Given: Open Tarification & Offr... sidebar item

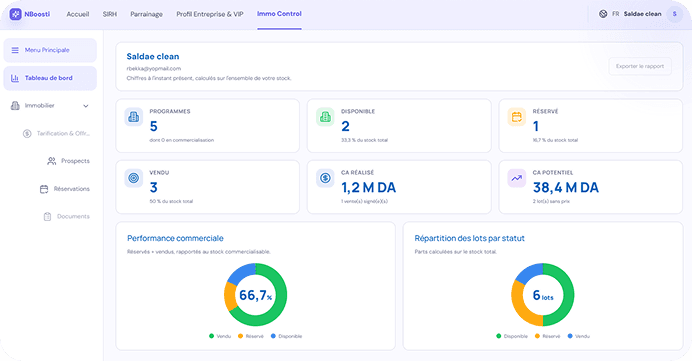Looking at the screenshot, I should (63, 134).
